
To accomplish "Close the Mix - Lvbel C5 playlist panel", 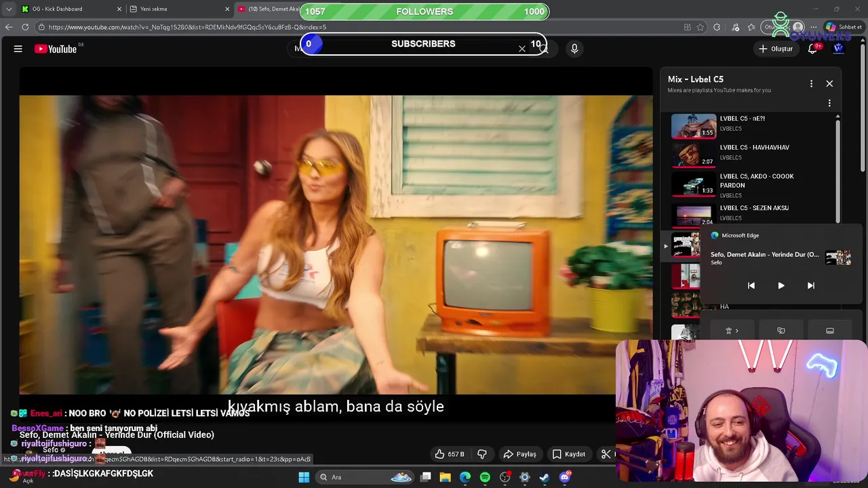I will coord(829,83).
